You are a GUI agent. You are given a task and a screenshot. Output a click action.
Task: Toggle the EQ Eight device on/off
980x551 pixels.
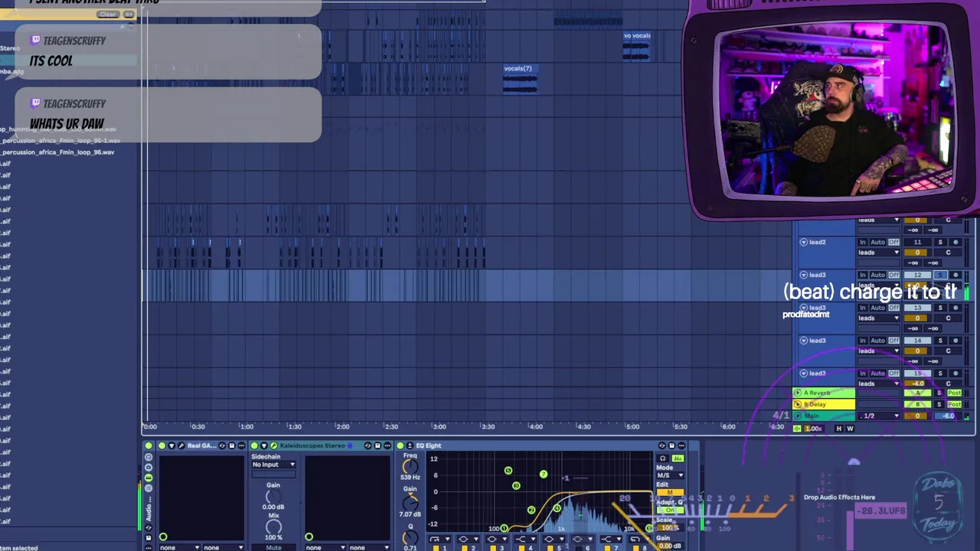point(400,445)
